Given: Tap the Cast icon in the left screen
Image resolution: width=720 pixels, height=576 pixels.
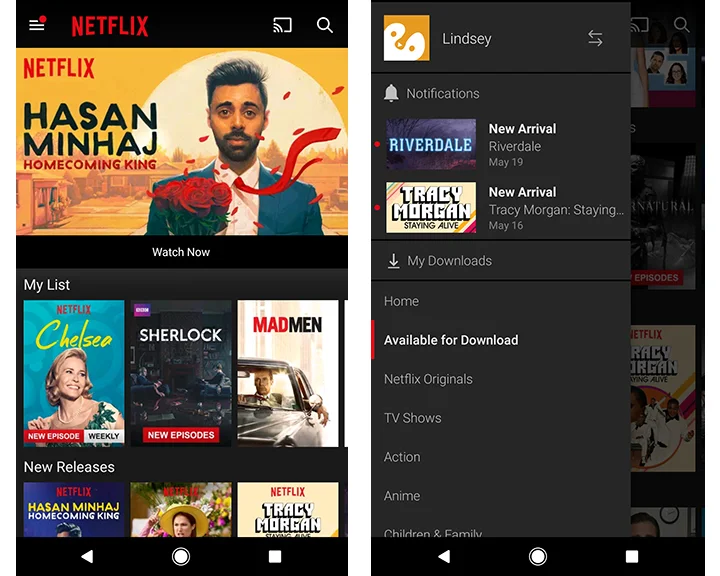Looking at the screenshot, I should click(282, 25).
